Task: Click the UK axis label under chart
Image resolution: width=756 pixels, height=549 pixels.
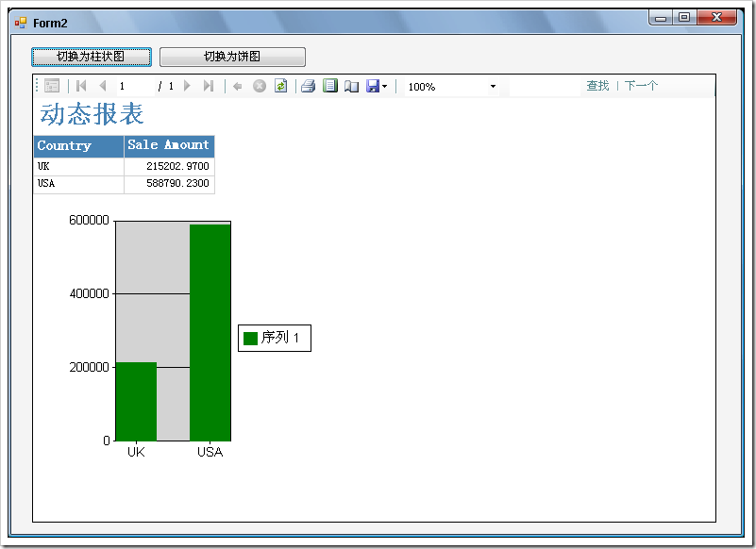Action: click(x=136, y=452)
